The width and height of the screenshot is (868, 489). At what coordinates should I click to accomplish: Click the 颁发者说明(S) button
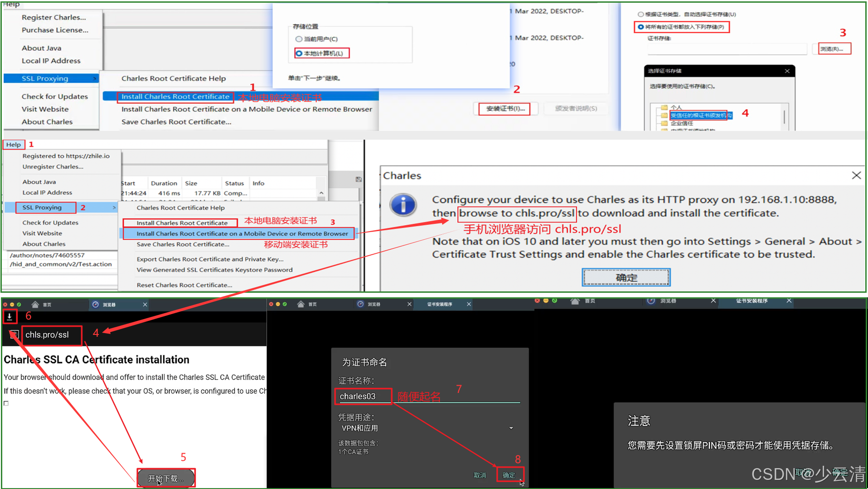576,109
